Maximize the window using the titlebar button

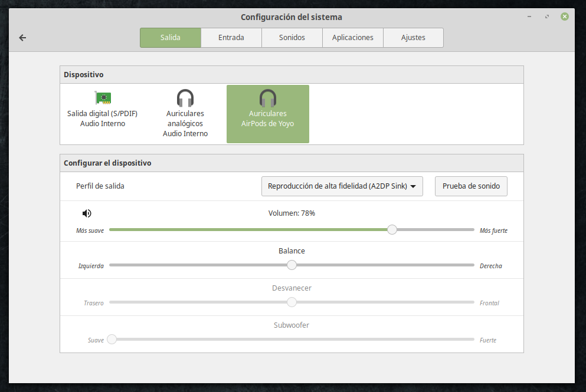(x=546, y=17)
